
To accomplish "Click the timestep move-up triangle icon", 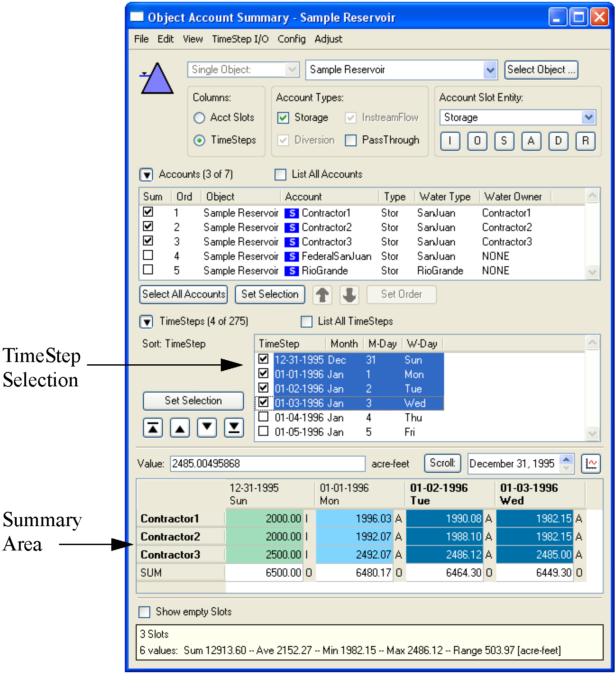I will [x=180, y=428].
